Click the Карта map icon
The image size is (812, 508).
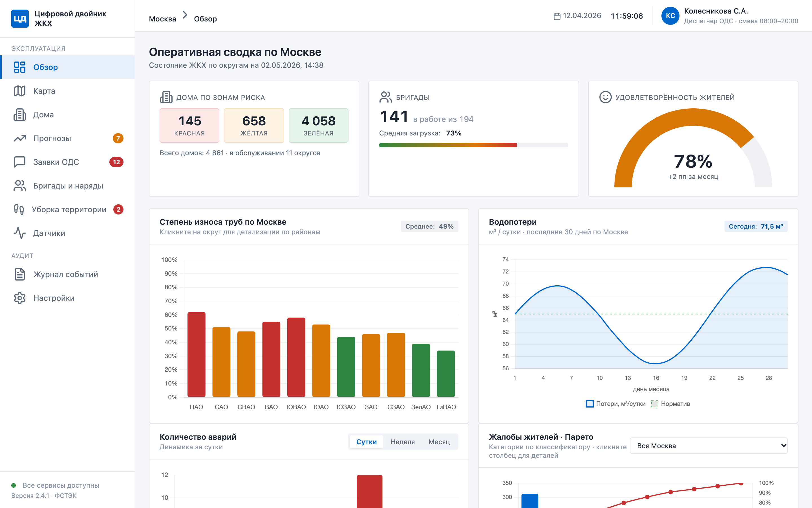coord(20,91)
